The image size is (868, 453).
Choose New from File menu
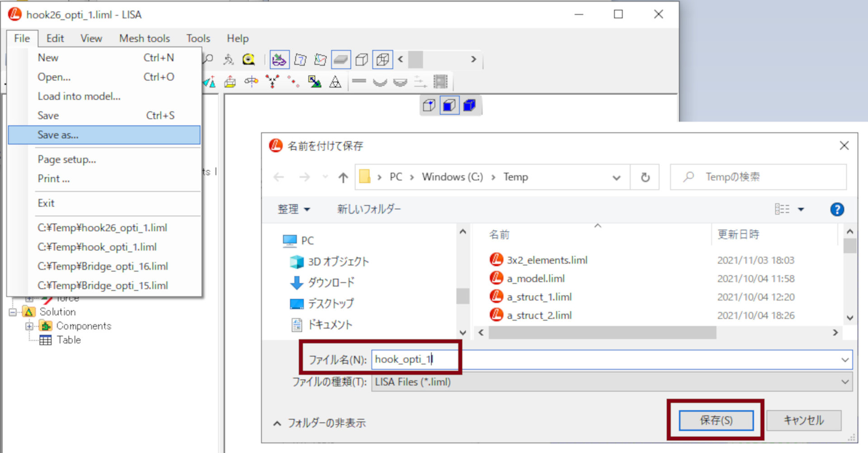pyautogui.click(x=104, y=58)
